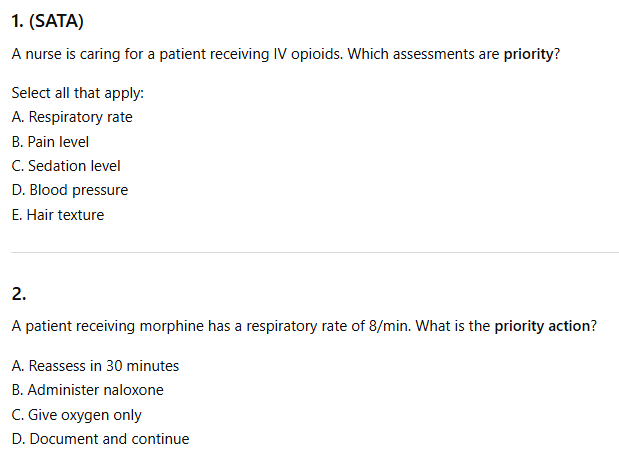Select answer A. Respiratory rate
619x462 pixels.
pyautogui.click(x=72, y=117)
